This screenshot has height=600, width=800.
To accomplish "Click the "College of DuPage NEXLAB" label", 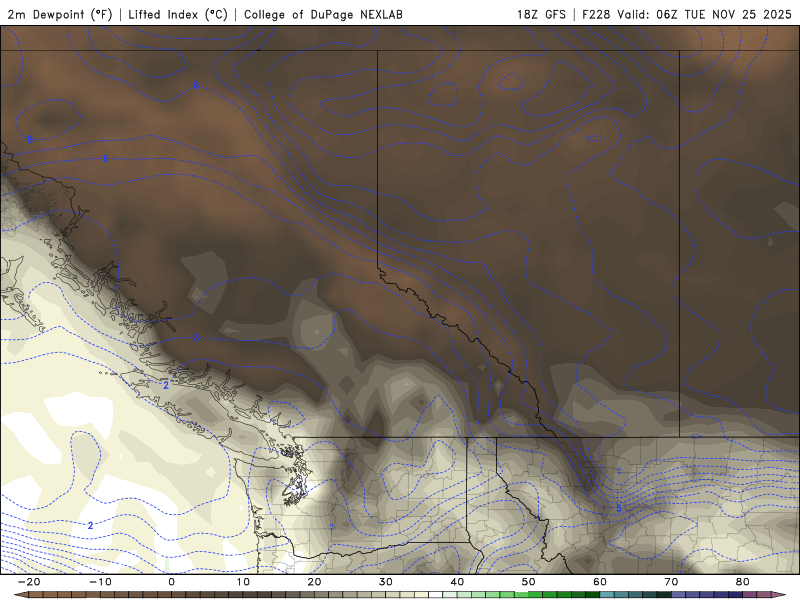I will (323, 14).
